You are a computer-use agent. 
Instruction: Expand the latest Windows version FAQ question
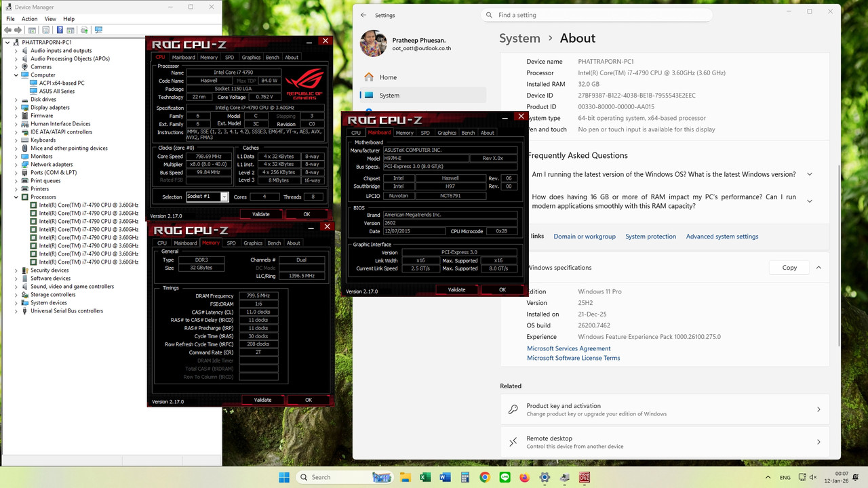tap(809, 174)
